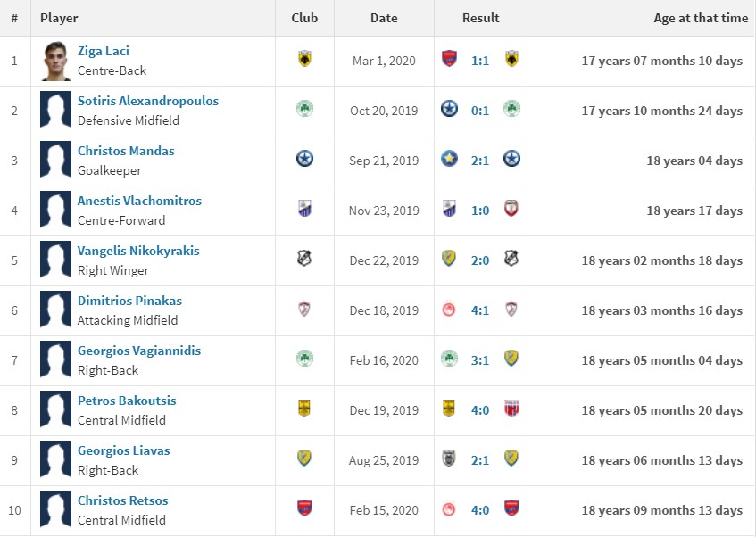Select PAOK home crest in Aug 25, 2019 result

click(x=449, y=459)
